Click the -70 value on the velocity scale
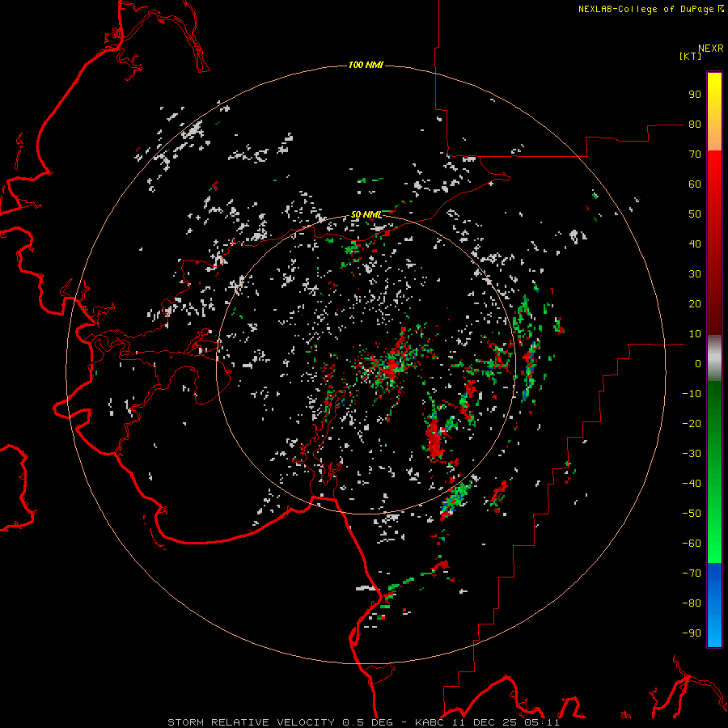Screen dimensions: 728x728 coord(692,574)
